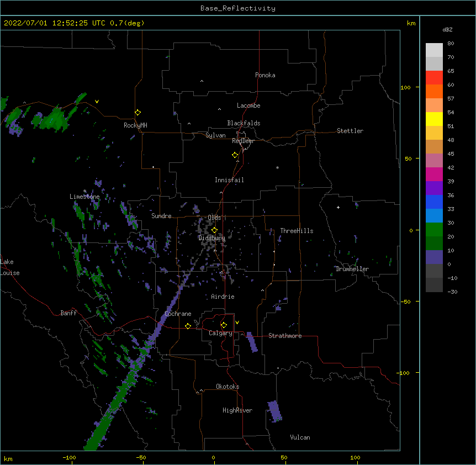Click the Lacombe city label
476x465 pixels.
click(x=248, y=105)
